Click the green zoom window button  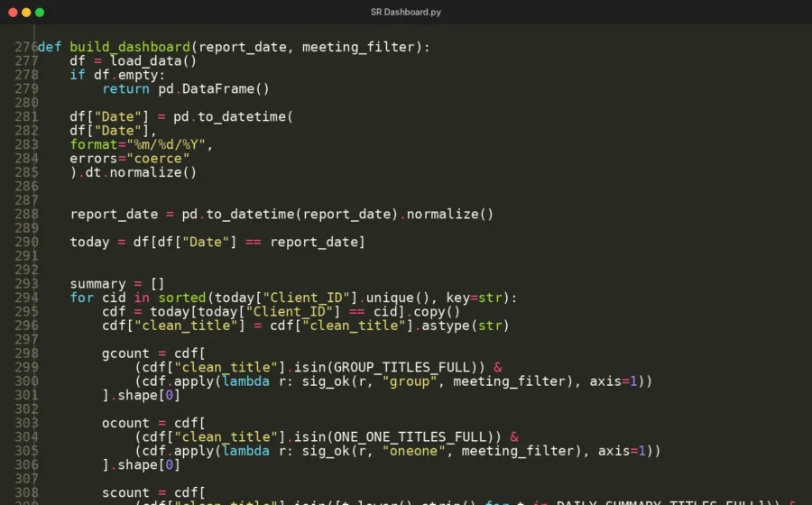[x=40, y=13]
